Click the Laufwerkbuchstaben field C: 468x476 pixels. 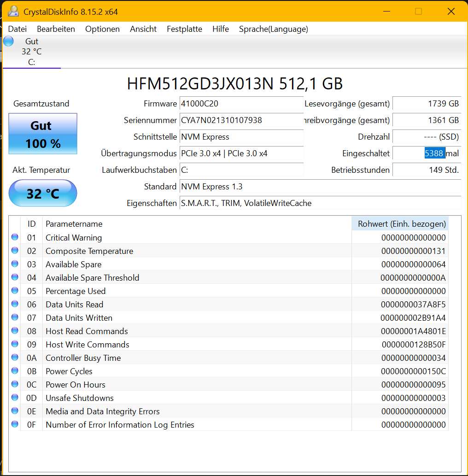[x=241, y=170]
